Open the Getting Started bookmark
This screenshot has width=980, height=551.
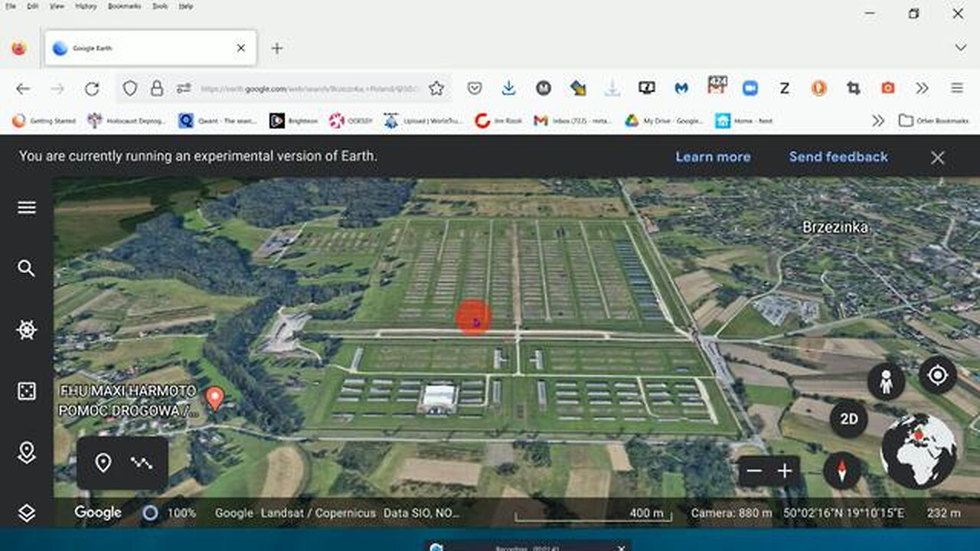tap(44, 121)
